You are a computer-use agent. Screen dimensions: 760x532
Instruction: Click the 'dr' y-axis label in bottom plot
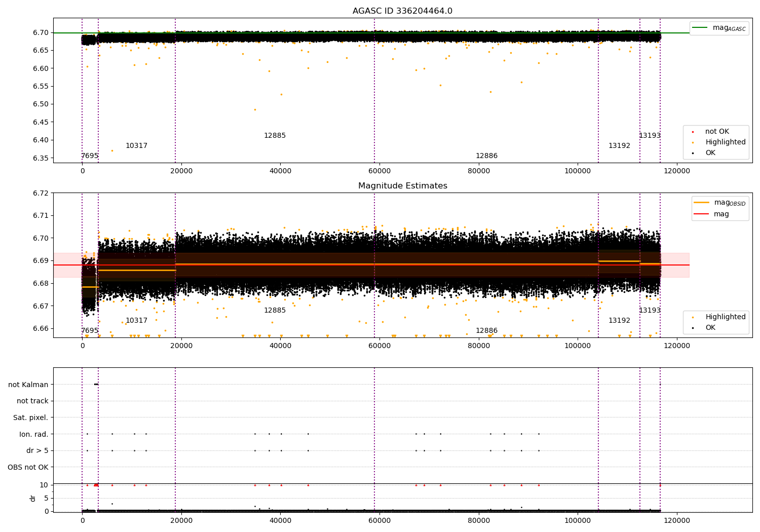tap(33, 498)
